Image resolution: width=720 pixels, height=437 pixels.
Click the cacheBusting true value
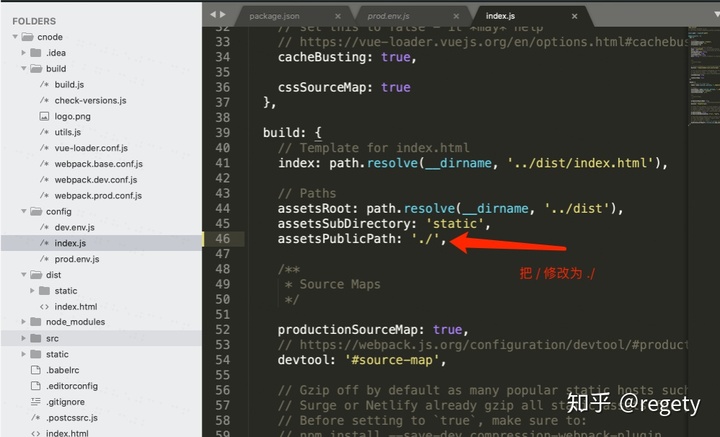396,57
